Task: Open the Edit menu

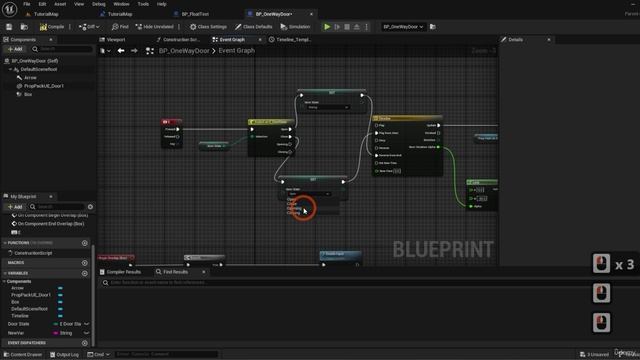Action: (x=42, y=4)
